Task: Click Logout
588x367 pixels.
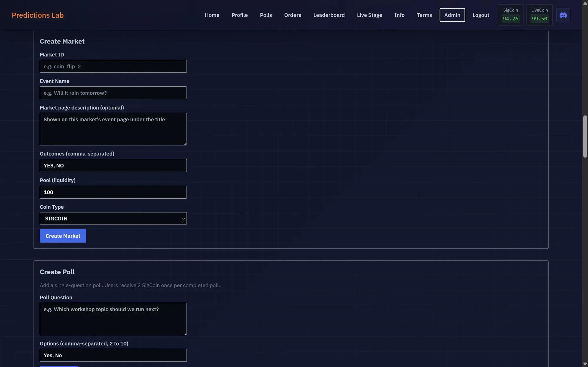Action: click(x=481, y=15)
